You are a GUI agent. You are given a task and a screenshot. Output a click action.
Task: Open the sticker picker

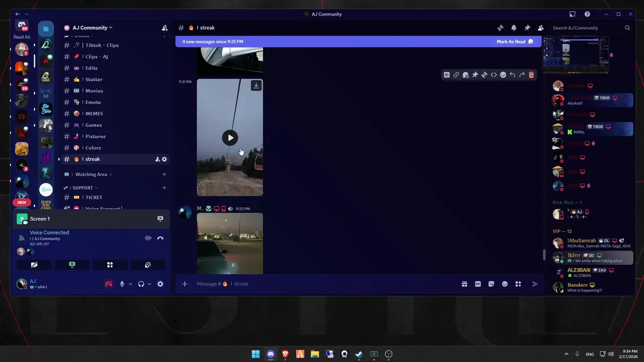click(491, 284)
